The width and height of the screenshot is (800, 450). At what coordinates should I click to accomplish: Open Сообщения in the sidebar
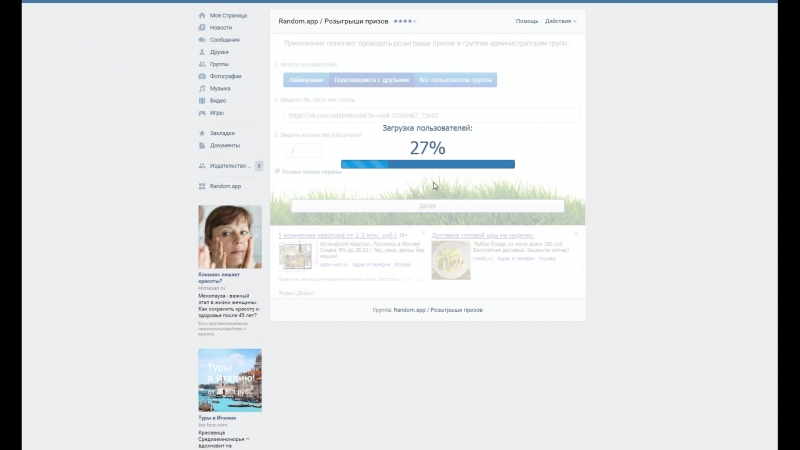tap(224, 40)
